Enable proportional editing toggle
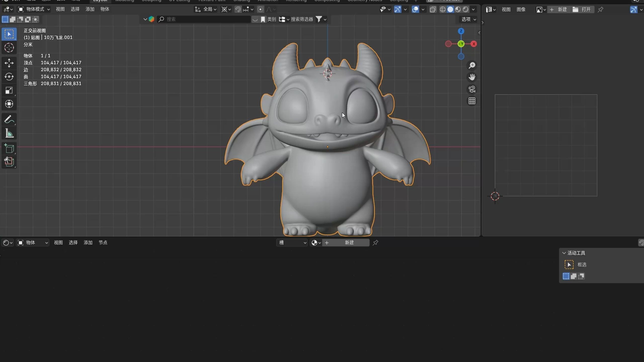644x362 pixels. coord(260,10)
